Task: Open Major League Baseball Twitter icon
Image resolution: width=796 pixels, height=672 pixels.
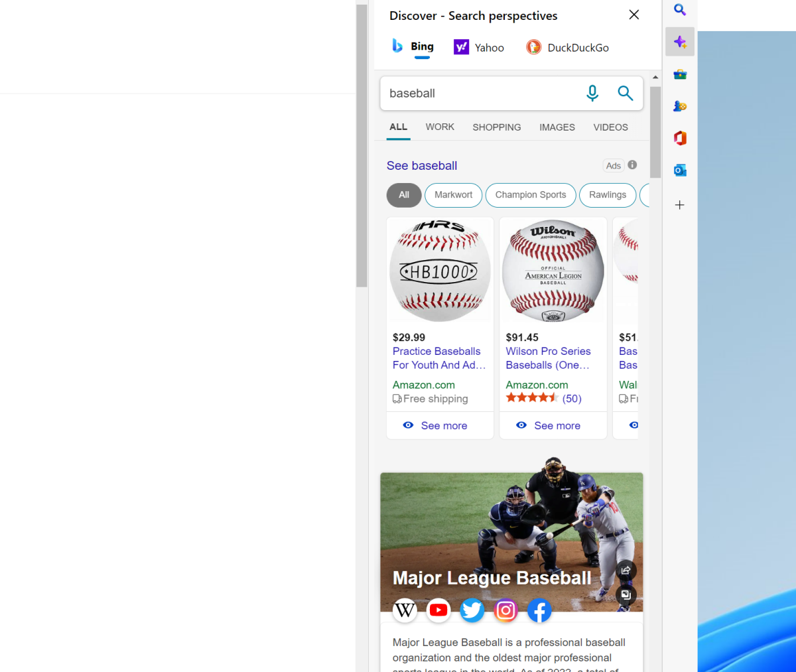Action: coord(472,610)
